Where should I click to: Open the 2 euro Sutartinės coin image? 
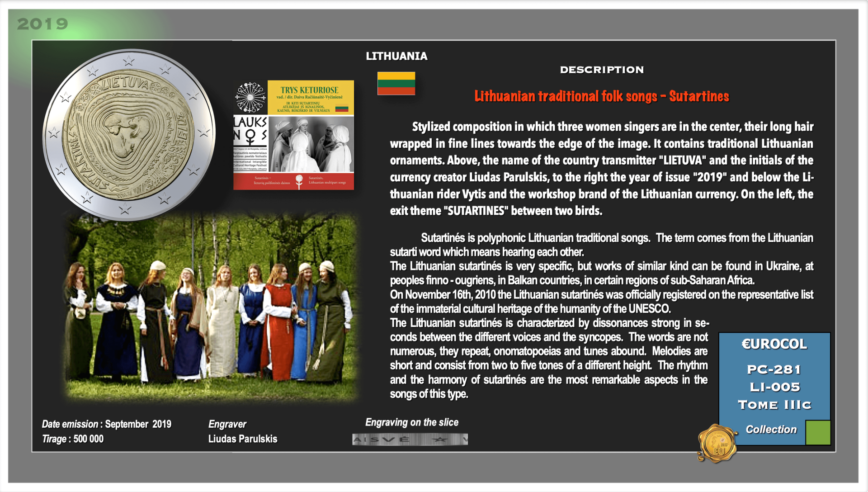point(129,134)
